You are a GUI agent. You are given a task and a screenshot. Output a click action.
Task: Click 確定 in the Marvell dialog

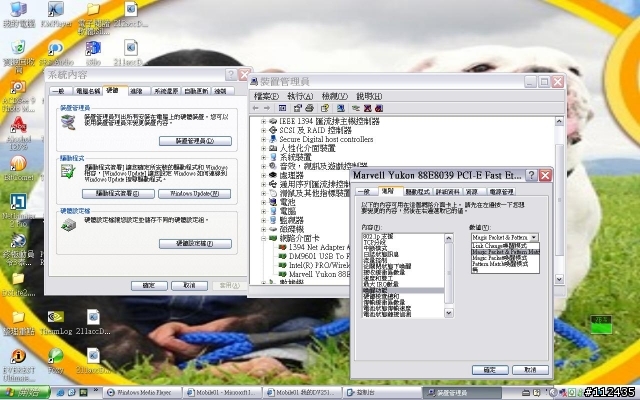tap(490, 370)
